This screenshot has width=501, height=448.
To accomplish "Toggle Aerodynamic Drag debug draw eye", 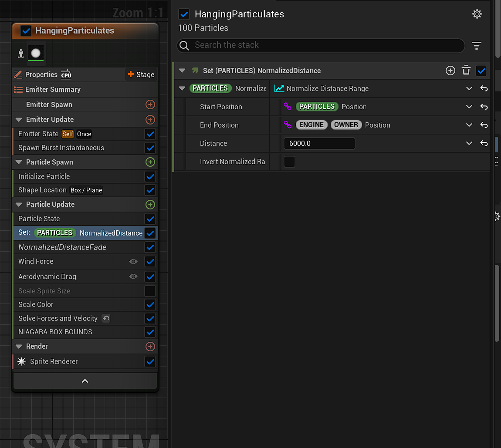I will [133, 276].
